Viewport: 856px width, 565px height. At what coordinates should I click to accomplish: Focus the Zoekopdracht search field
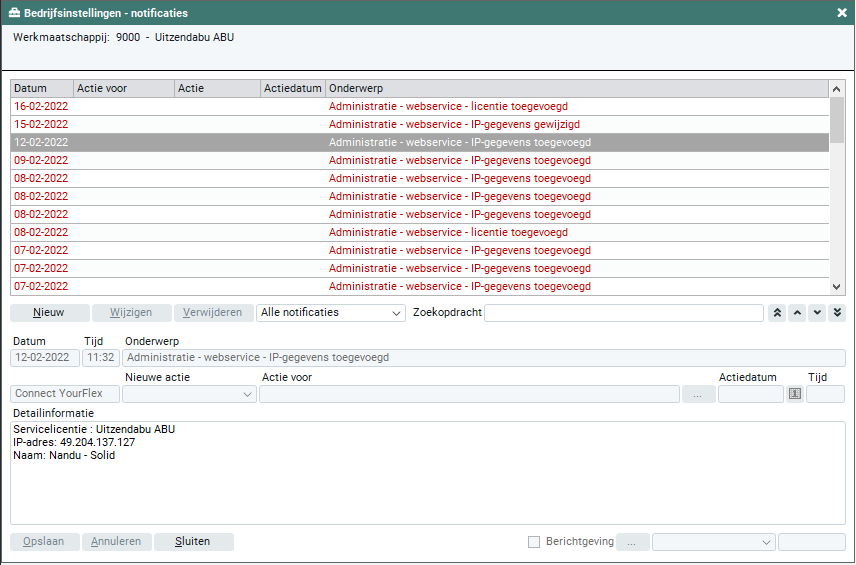[x=624, y=313]
